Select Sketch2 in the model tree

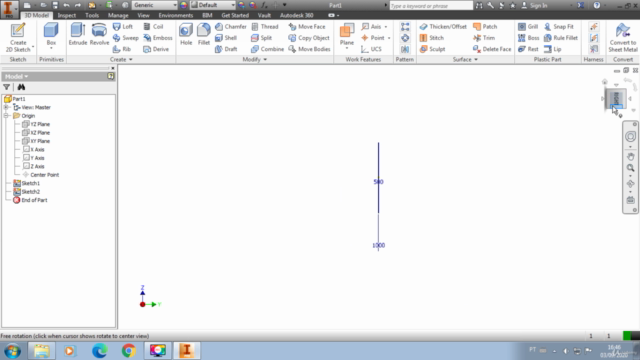click(x=27, y=192)
